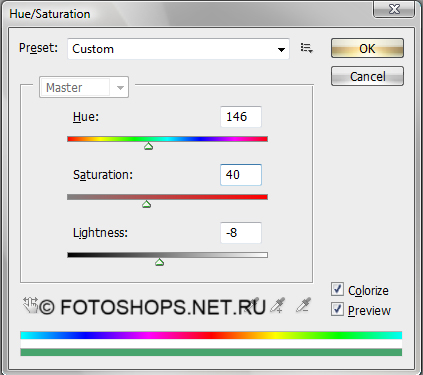423x375 pixels.
Task: Confirm changes with the OK button
Action: 367,48
